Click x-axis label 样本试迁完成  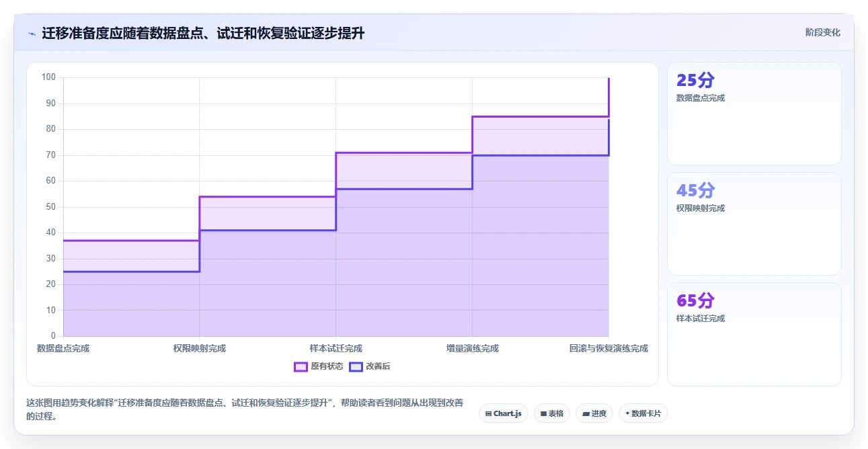click(336, 348)
